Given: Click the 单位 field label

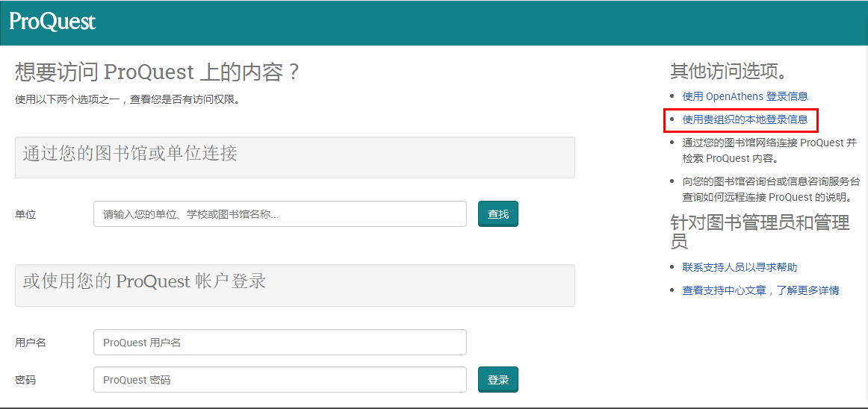Looking at the screenshot, I should (25, 215).
